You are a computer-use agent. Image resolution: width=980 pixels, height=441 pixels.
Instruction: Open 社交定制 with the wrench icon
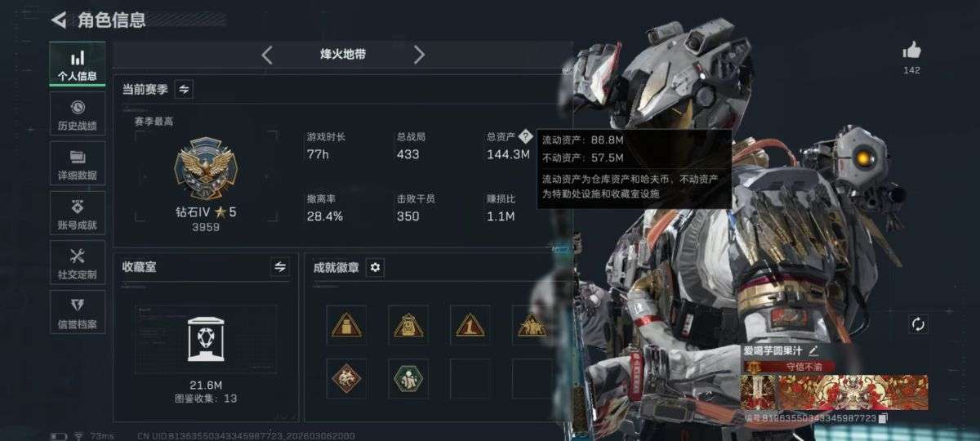(78, 263)
